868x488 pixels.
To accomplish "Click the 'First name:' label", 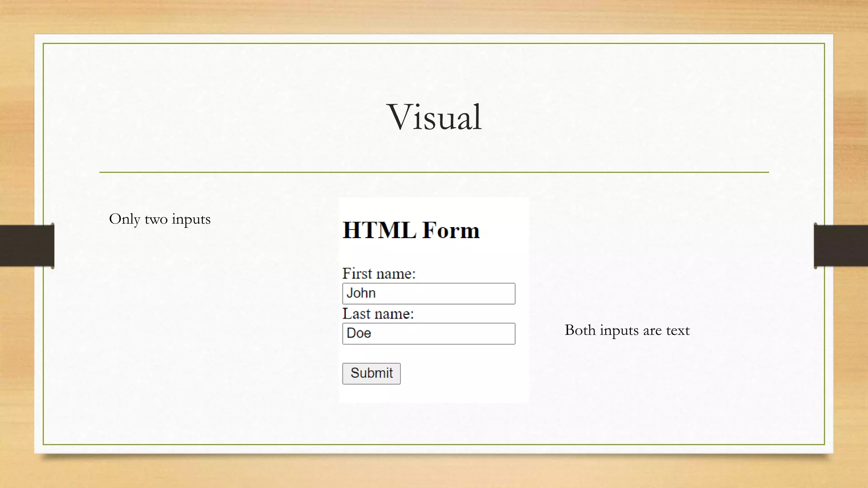I will [379, 274].
